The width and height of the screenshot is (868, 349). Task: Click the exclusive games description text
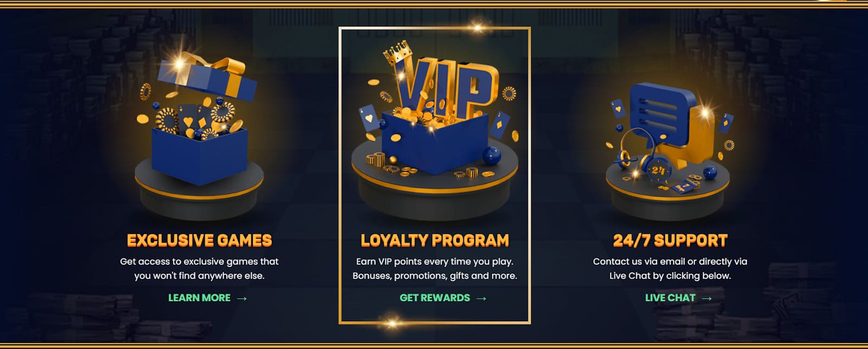tap(199, 269)
